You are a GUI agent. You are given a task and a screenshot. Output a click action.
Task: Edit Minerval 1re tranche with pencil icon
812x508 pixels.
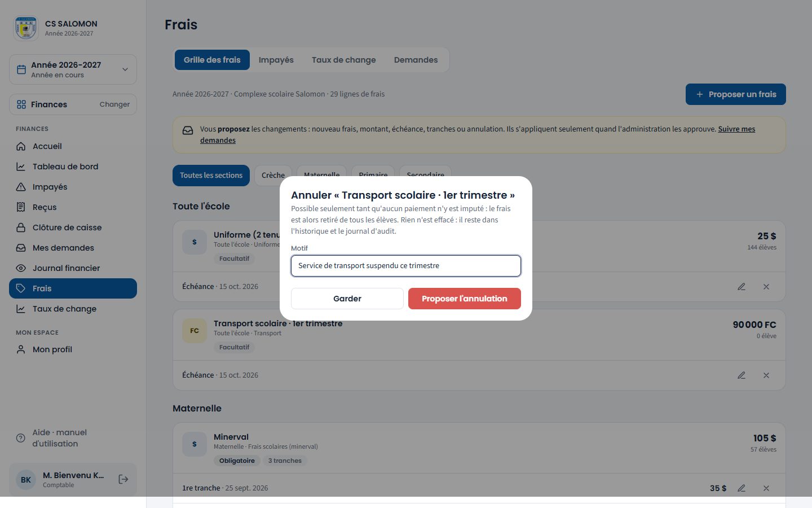pyautogui.click(x=742, y=488)
